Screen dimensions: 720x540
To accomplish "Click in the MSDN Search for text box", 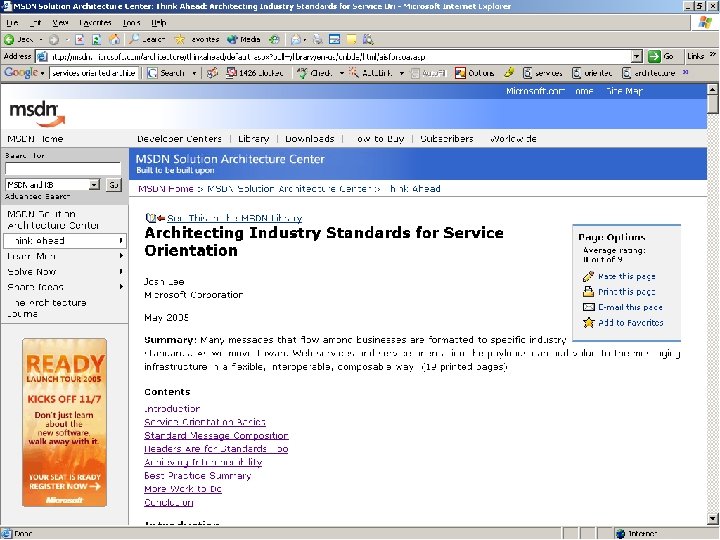I will [63, 169].
